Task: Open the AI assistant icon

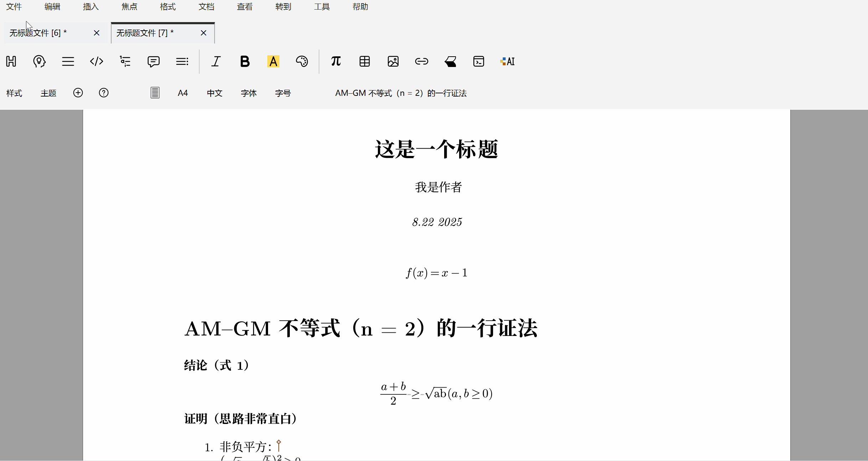Action: [507, 61]
